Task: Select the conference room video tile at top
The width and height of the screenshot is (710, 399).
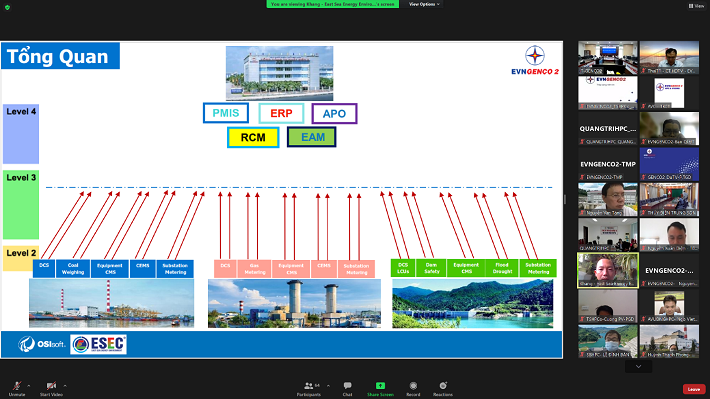Action: (608, 58)
